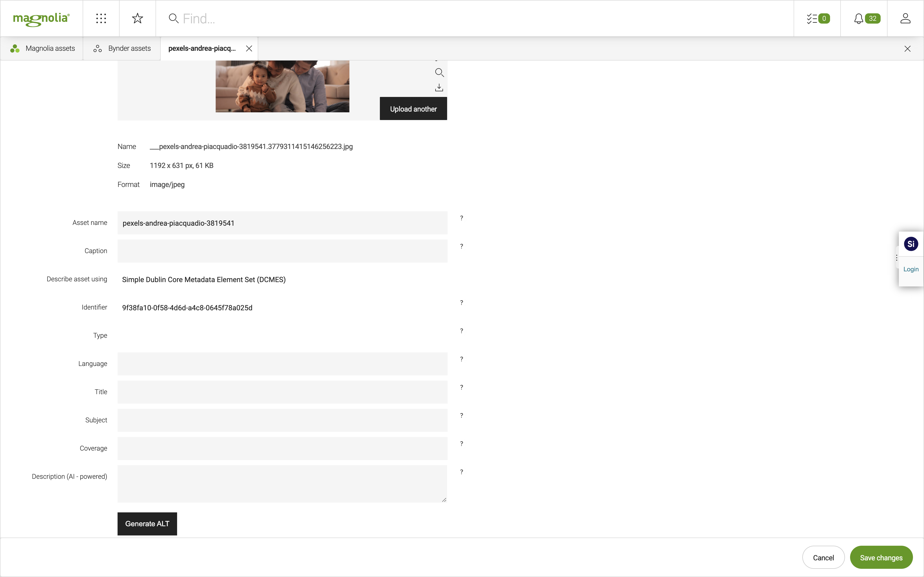This screenshot has height=577, width=924.
Task: Click the Caption input field
Action: (283, 251)
